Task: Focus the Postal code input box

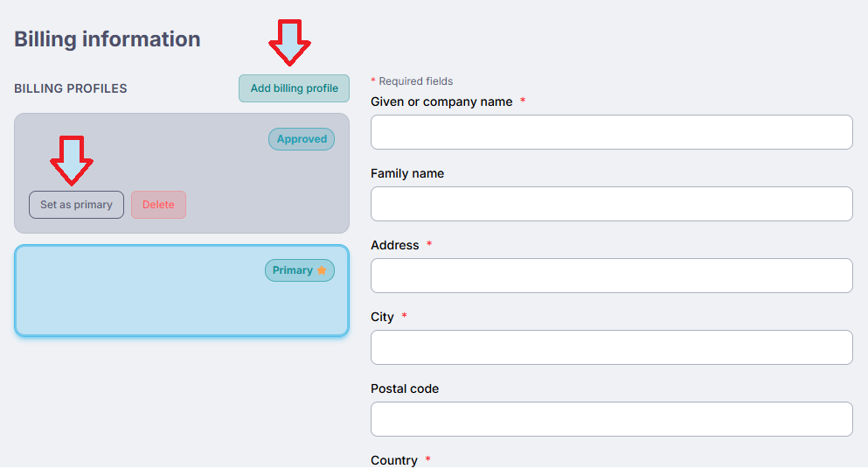Action: 611,419
